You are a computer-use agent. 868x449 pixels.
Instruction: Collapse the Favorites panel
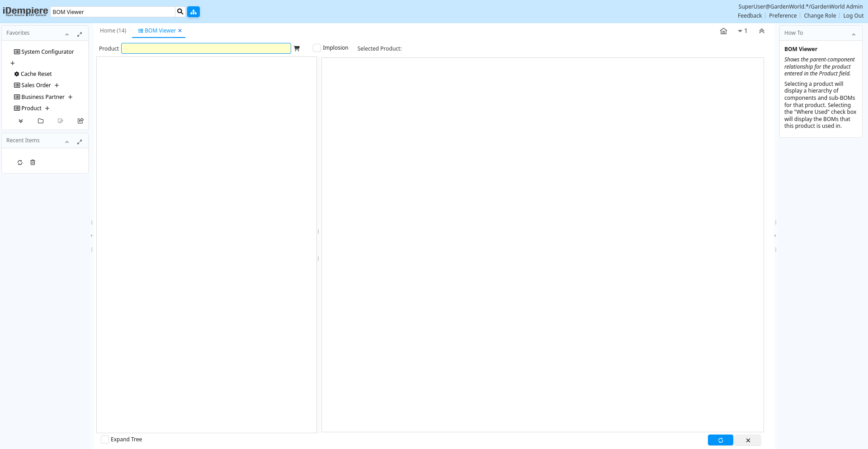tap(67, 34)
